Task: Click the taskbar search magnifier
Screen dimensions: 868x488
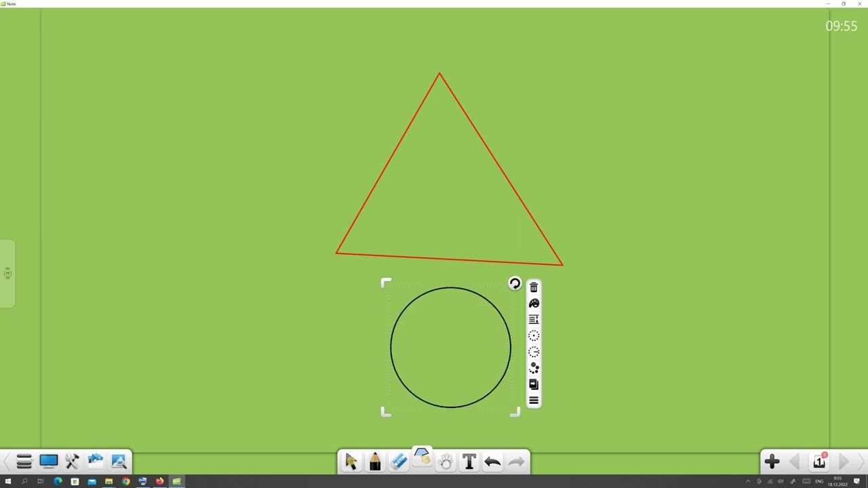Action: tap(24, 481)
